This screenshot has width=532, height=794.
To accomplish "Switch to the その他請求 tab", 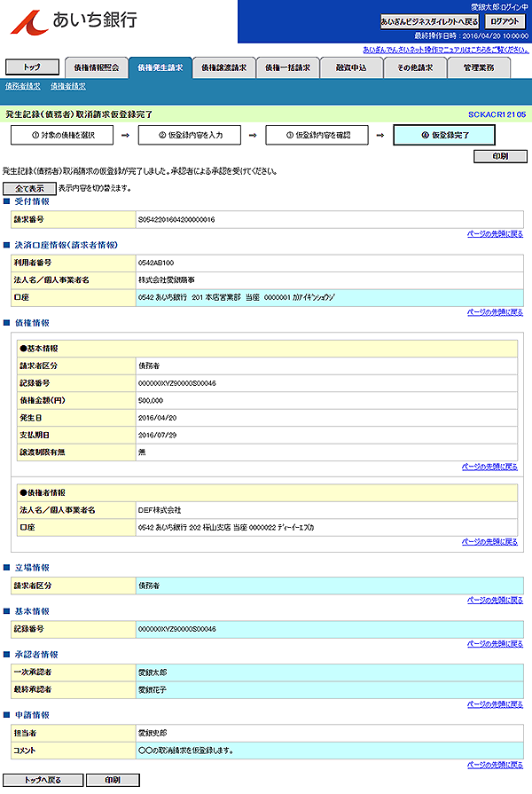I will pyautogui.click(x=415, y=67).
